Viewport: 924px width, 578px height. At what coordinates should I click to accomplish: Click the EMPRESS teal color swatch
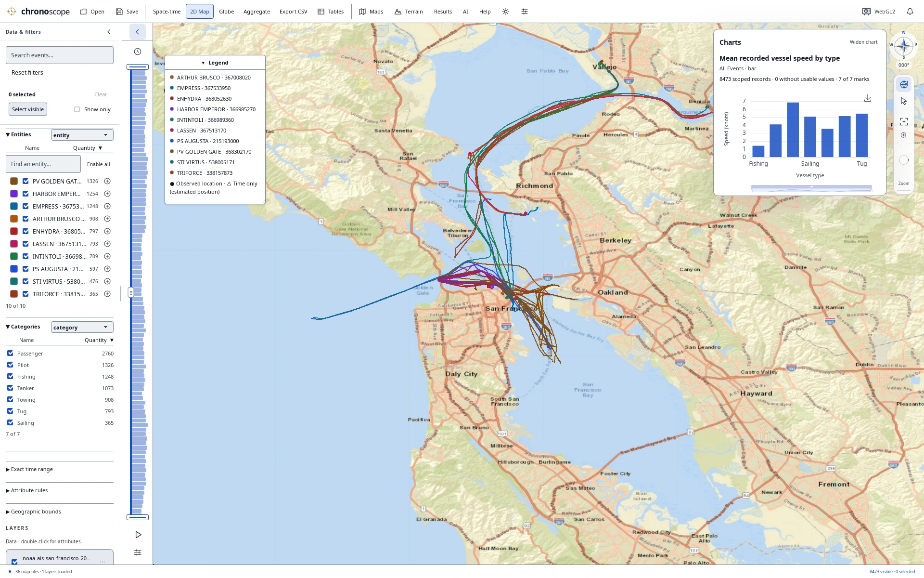(14, 206)
